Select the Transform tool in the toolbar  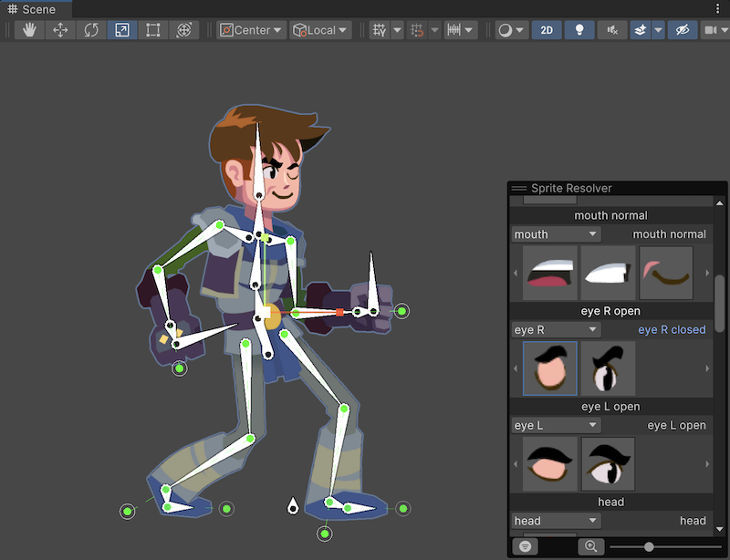[182, 29]
